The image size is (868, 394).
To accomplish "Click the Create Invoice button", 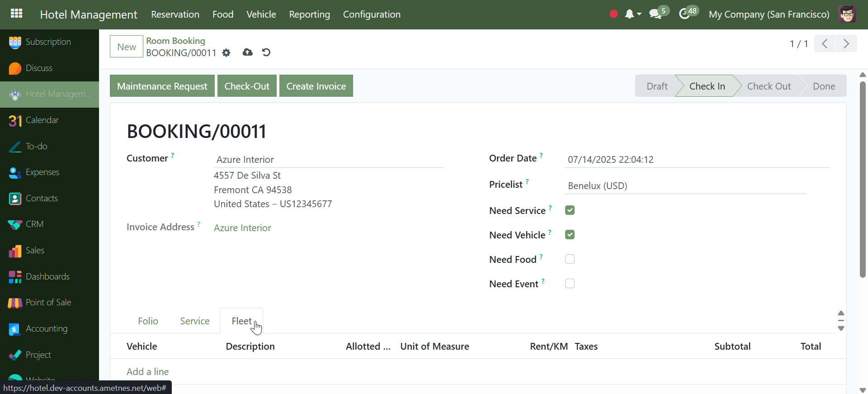I will coord(316,86).
